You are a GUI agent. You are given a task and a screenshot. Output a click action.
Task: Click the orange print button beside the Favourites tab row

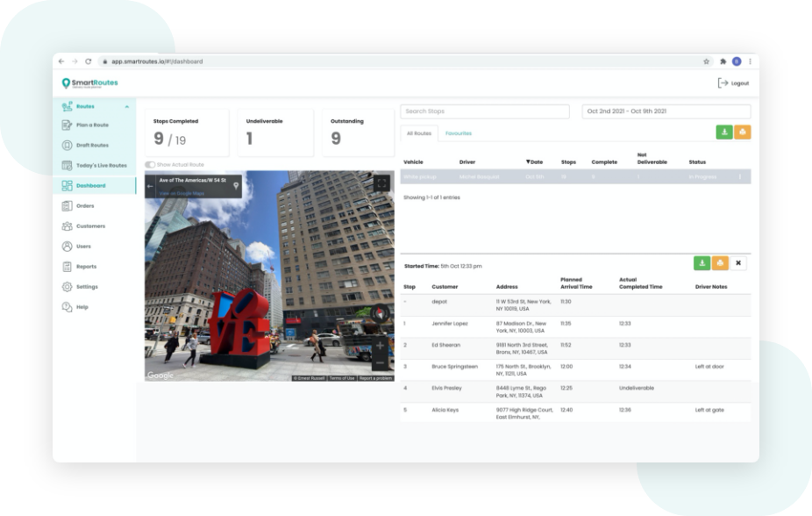[742, 133]
